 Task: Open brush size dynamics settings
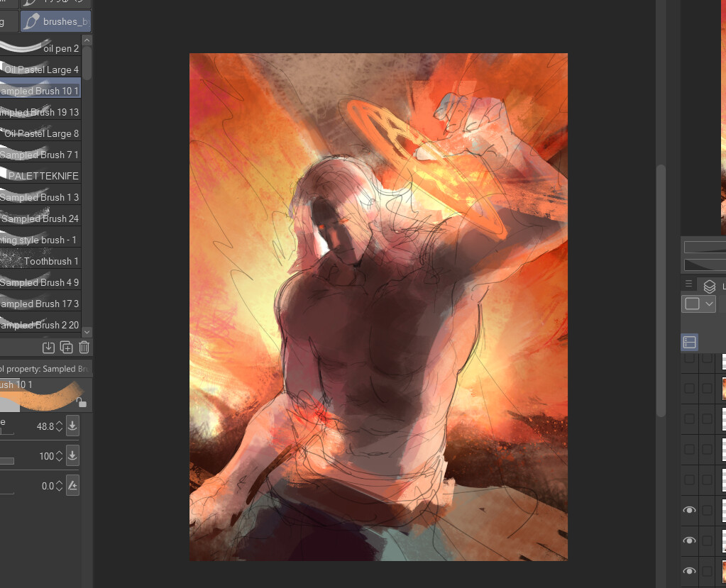pos(72,426)
